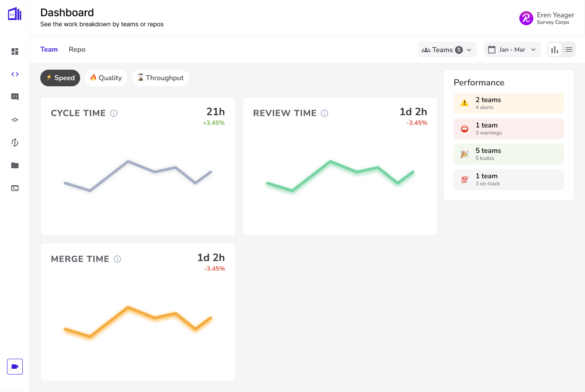Click the video camera button at bottom

[15, 367]
